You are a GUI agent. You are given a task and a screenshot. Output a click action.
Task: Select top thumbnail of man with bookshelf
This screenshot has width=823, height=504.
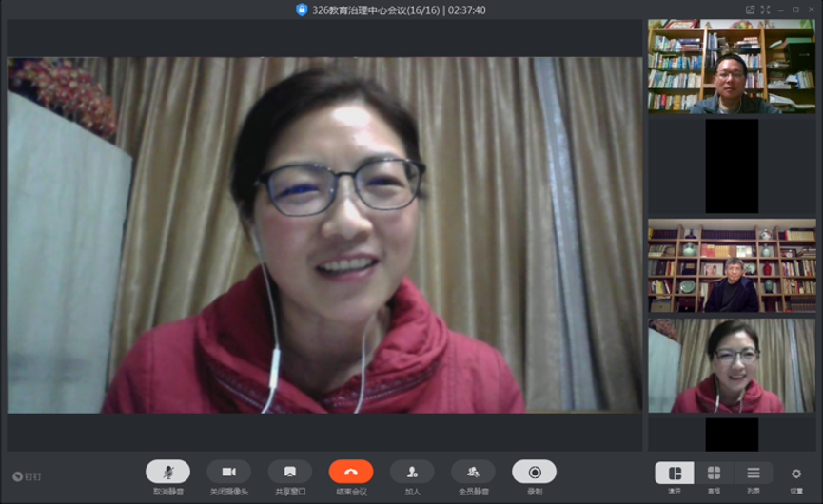pos(732,67)
